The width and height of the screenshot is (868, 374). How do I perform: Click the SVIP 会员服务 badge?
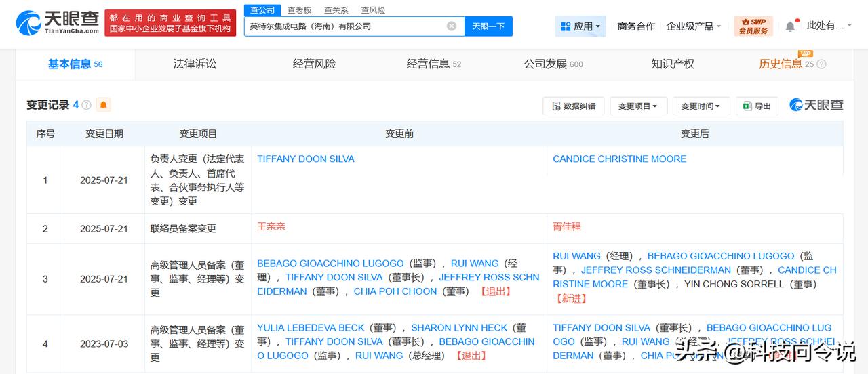coord(753,26)
